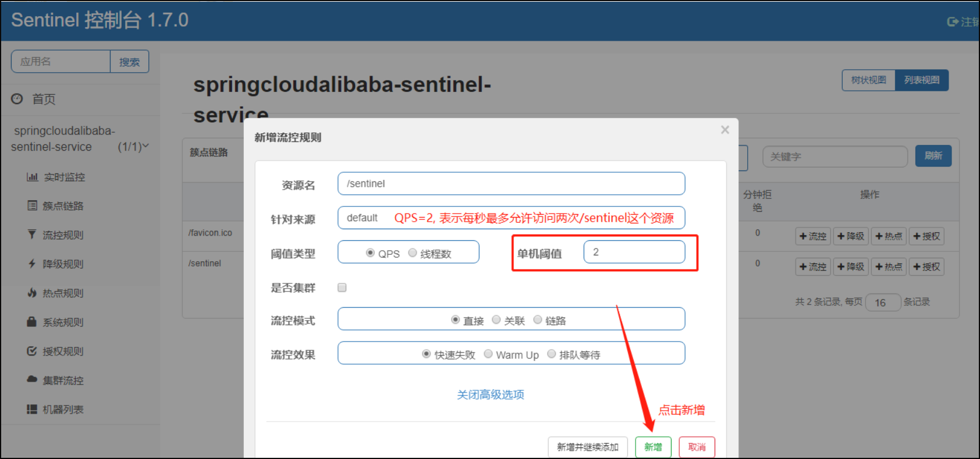
Task: Click +热点 in the /sentinel row
Action: 889,266
